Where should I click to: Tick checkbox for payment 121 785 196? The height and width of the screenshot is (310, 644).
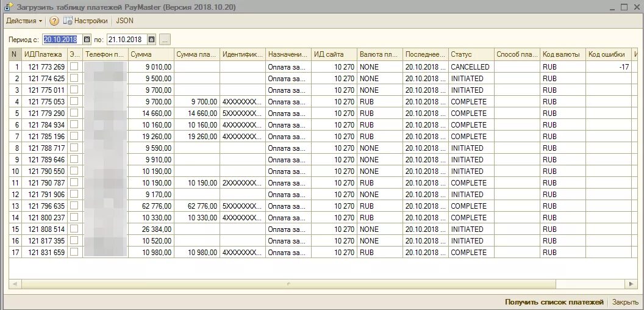(74, 135)
